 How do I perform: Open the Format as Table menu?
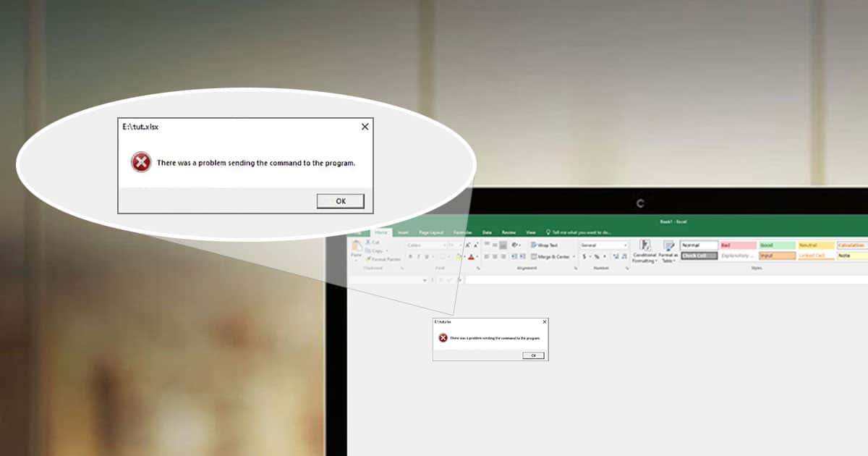click(668, 250)
